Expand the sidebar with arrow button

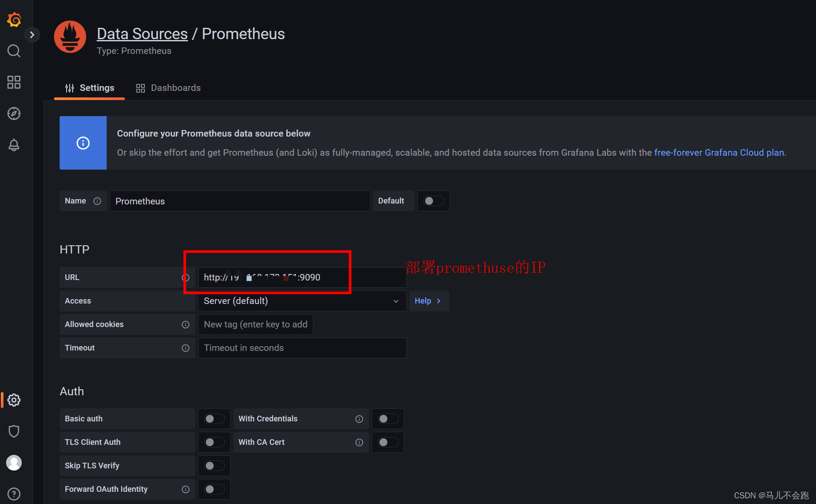point(32,35)
